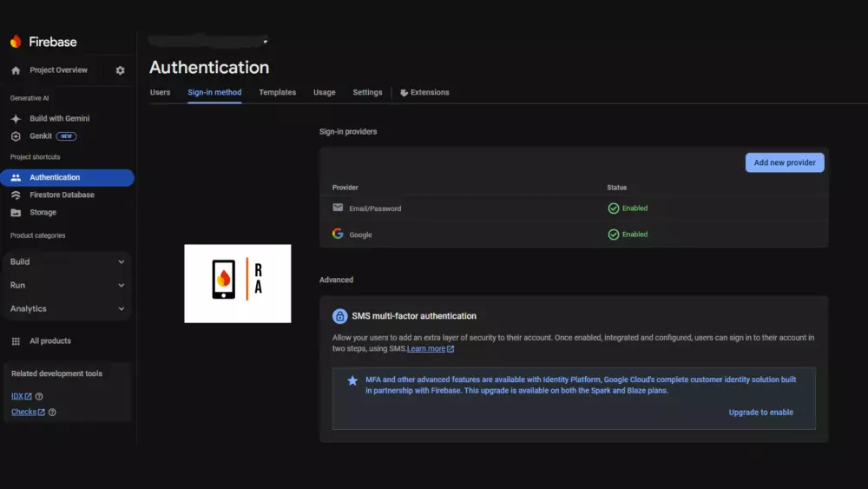Click the Email/Password envelope icon
868x489 pixels.
click(x=338, y=208)
